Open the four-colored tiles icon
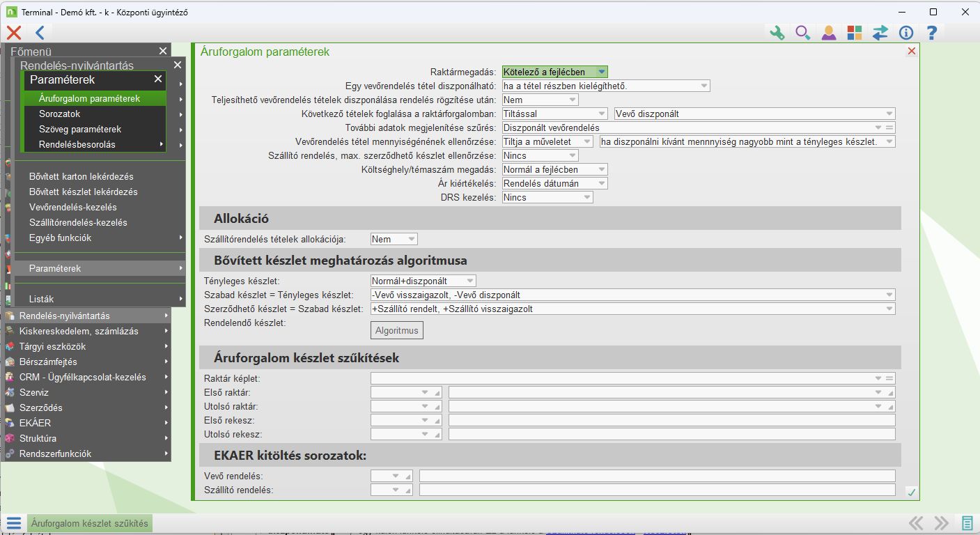Image resolution: width=980 pixels, height=535 pixels. pyautogui.click(x=855, y=33)
